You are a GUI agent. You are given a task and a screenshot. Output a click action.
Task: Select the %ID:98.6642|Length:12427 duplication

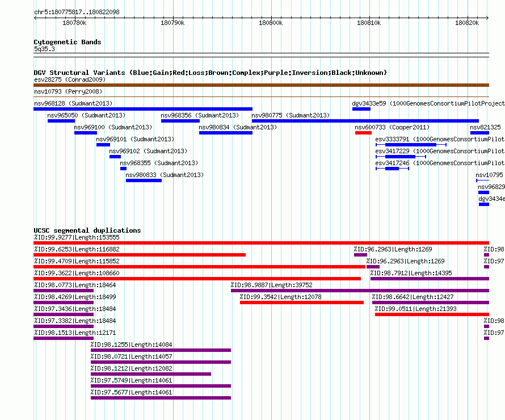coord(413,297)
